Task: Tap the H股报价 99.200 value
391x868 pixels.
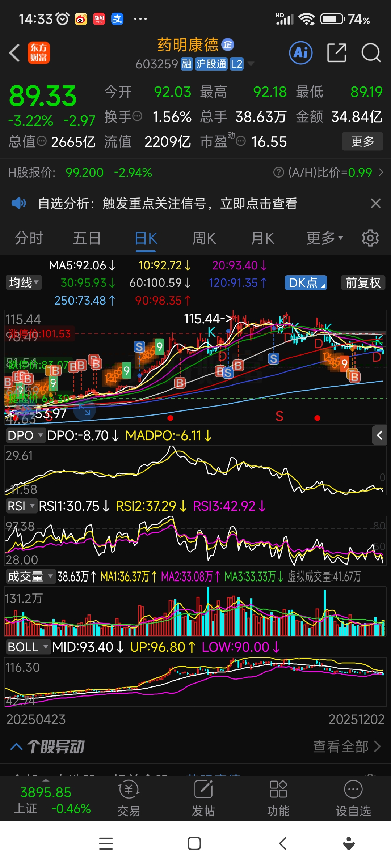Action: (x=84, y=173)
